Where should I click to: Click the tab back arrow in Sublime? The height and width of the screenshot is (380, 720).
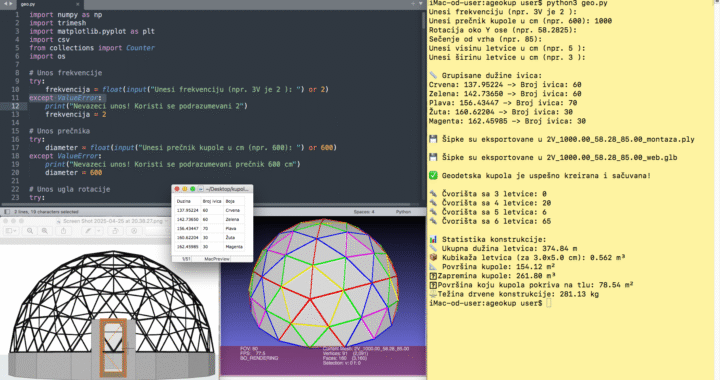point(6,4)
